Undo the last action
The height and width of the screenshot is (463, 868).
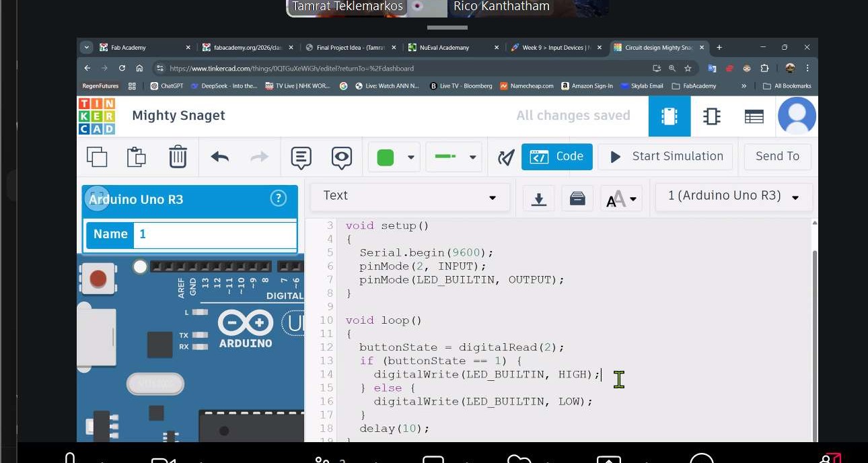click(x=219, y=157)
